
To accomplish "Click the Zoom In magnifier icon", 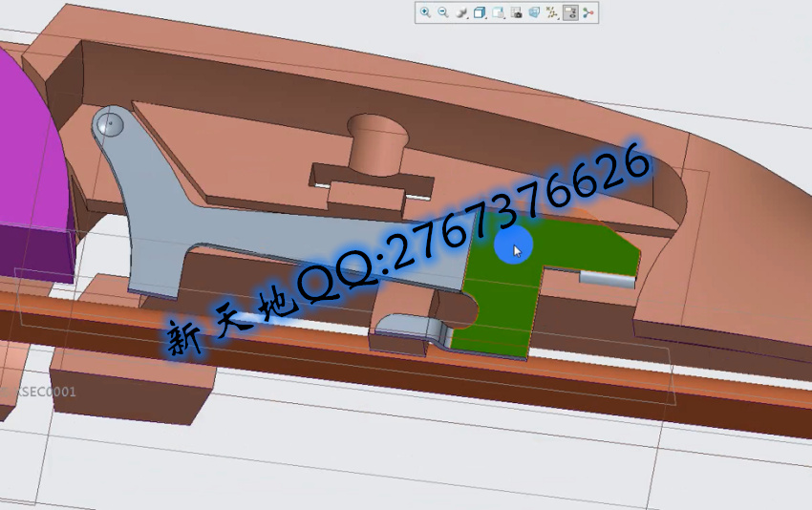I will click(x=425, y=12).
